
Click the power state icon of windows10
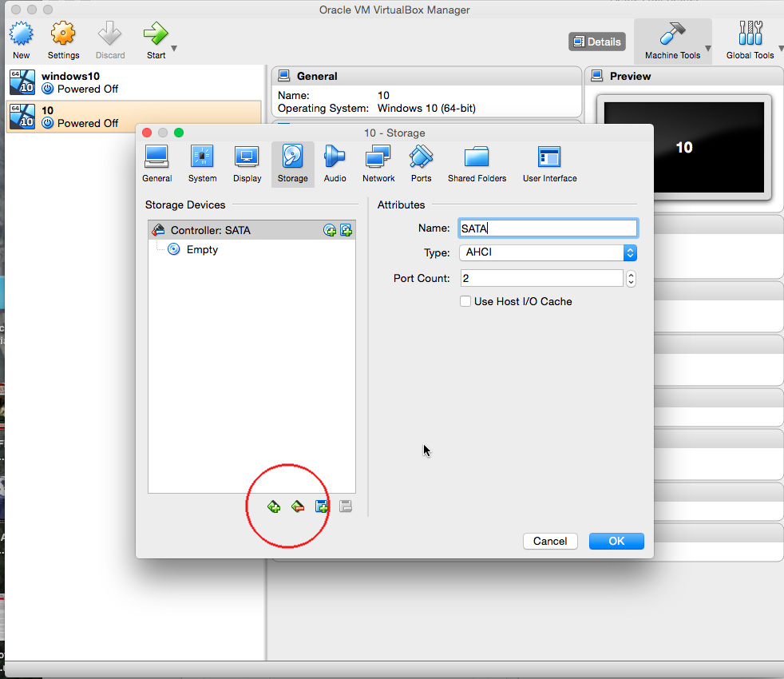[47, 89]
